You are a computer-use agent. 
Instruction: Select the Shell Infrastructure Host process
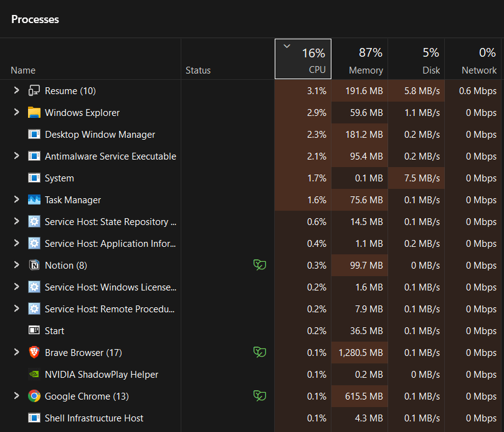tap(93, 418)
